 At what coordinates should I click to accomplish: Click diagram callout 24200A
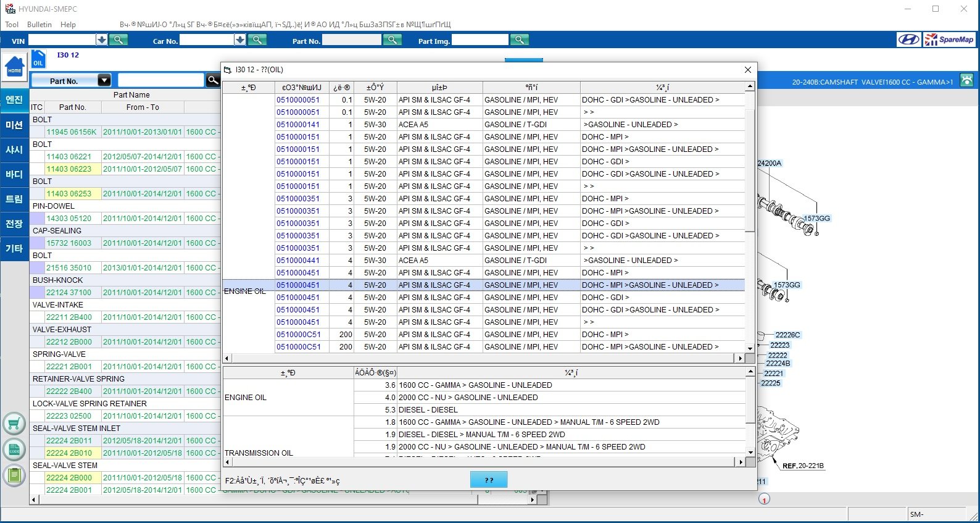tap(770, 164)
